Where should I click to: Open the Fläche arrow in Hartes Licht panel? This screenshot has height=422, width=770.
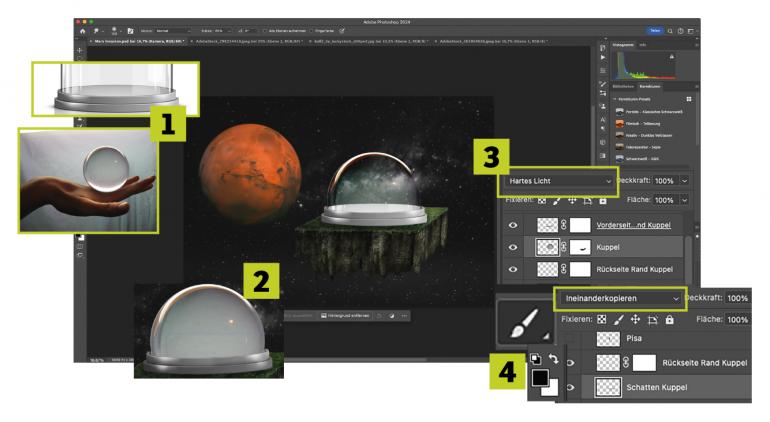[x=685, y=200]
